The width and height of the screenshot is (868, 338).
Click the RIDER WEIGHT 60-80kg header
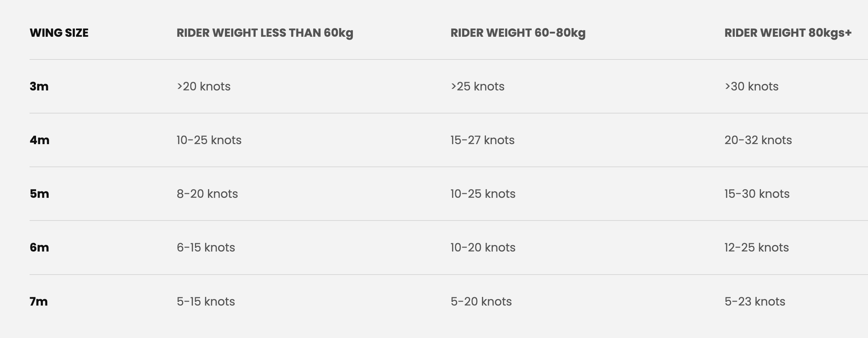point(518,33)
